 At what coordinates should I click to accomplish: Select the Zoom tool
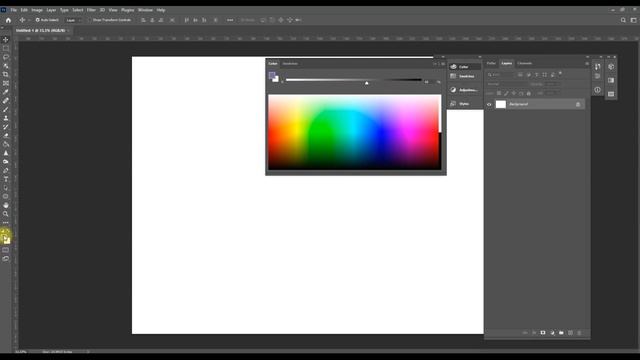[x=6, y=214]
